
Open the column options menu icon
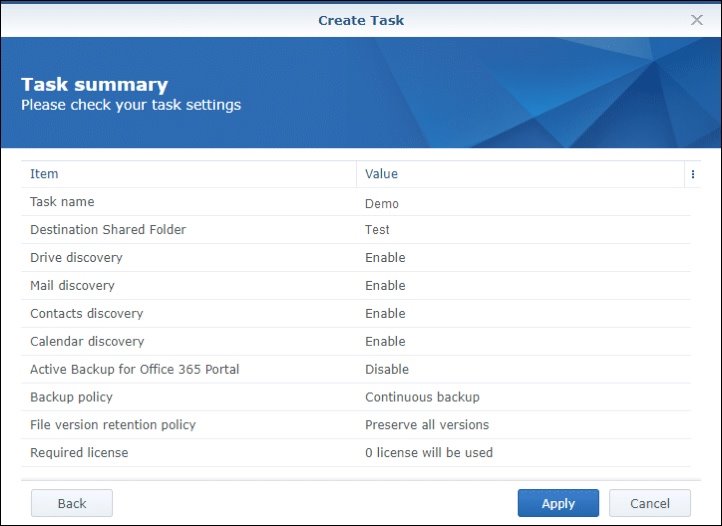(692, 174)
